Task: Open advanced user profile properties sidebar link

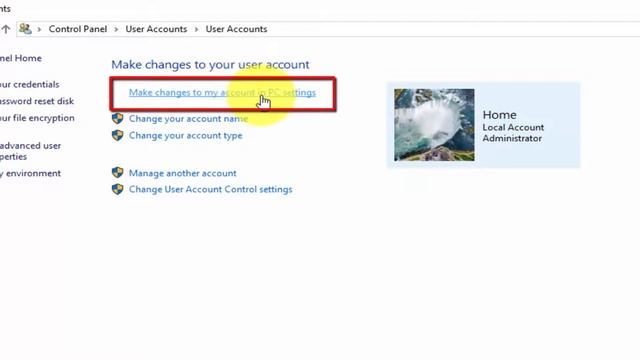Action: (x=30, y=151)
